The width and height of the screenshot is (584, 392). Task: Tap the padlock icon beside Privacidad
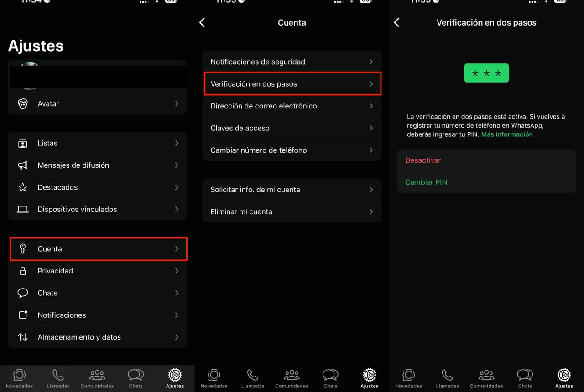point(23,271)
